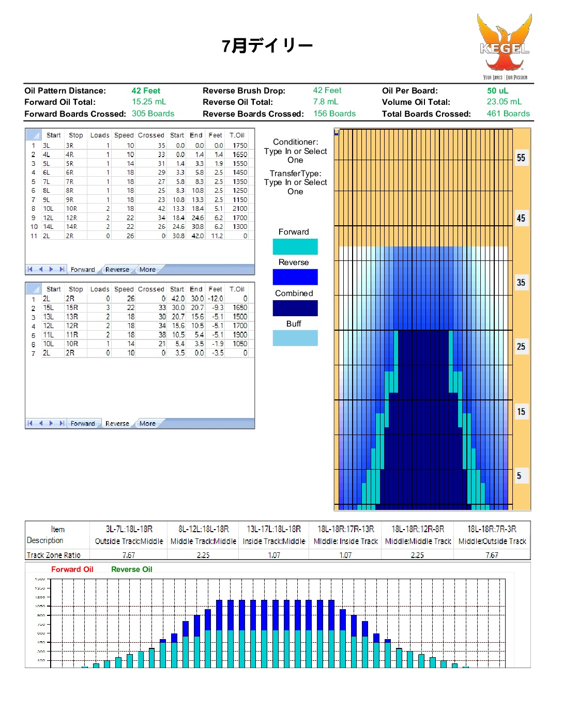
Task: Click the 15.25 mL Forward Oil Total value
Action: tap(149, 102)
